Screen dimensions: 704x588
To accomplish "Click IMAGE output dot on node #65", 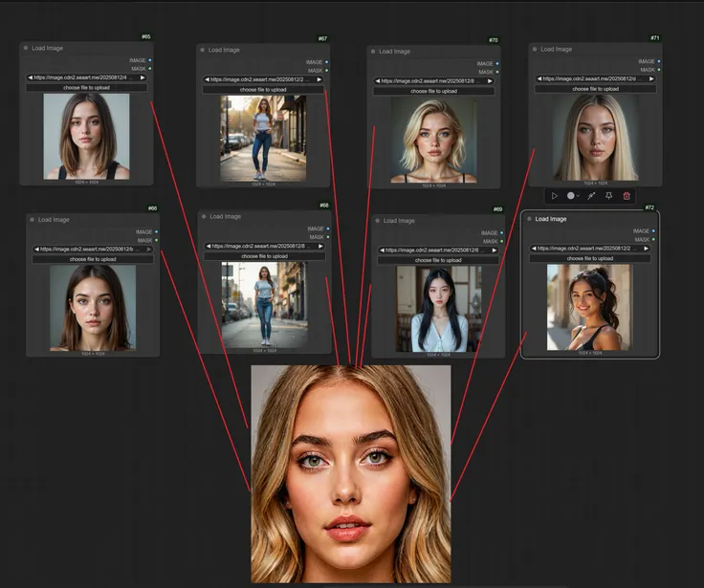I will [x=150, y=59].
